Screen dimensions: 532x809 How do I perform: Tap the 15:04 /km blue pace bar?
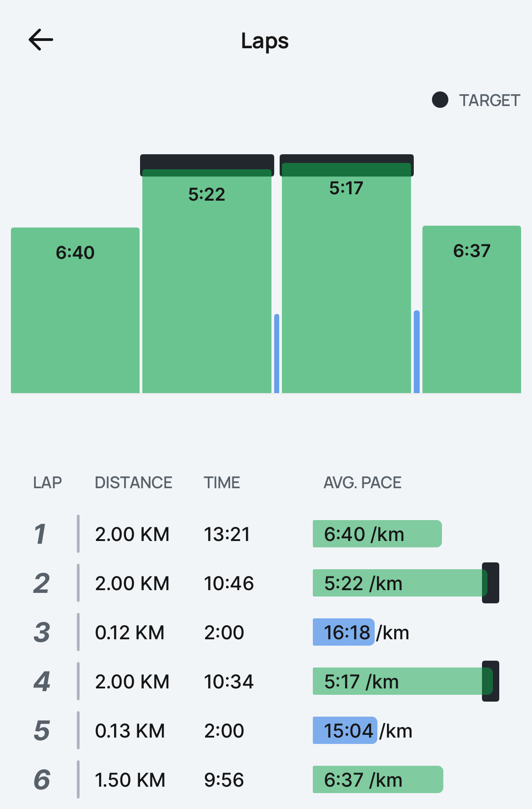coord(345,730)
